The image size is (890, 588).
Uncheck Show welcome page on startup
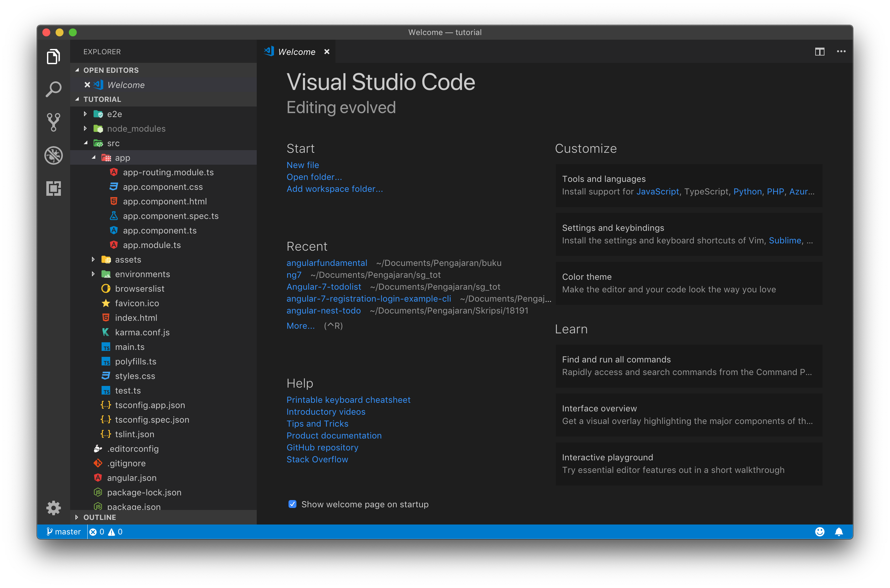[292, 504]
